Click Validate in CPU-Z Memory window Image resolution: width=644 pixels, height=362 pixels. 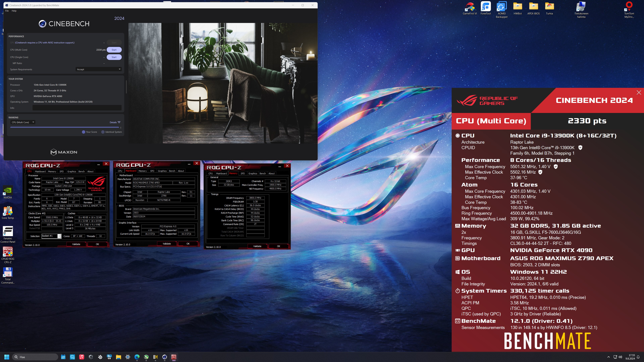[x=257, y=246]
